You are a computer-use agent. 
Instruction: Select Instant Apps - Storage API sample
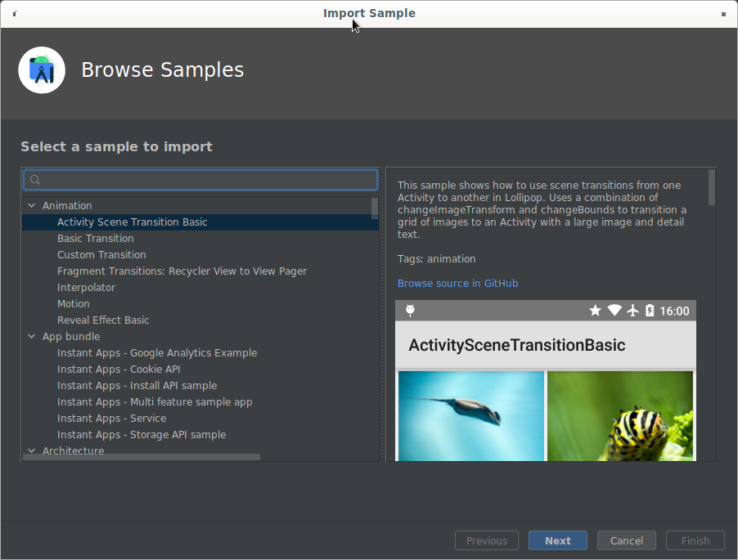click(x=141, y=435)
